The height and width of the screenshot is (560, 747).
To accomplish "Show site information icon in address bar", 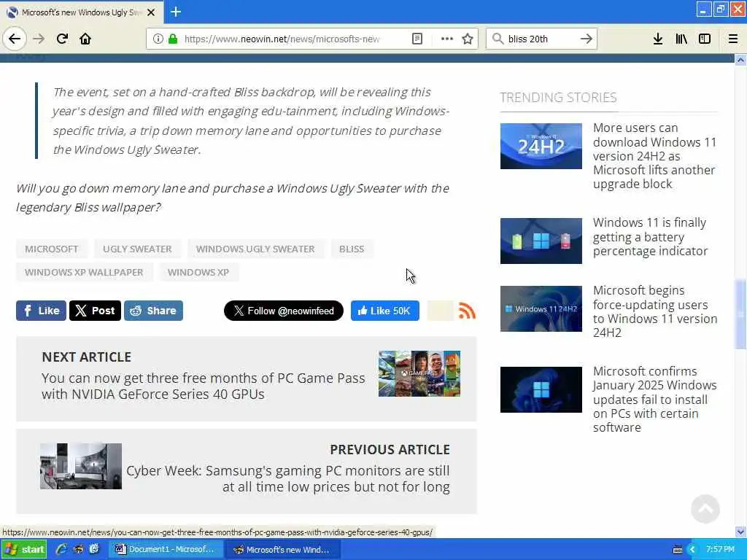I will click(158, 39).
